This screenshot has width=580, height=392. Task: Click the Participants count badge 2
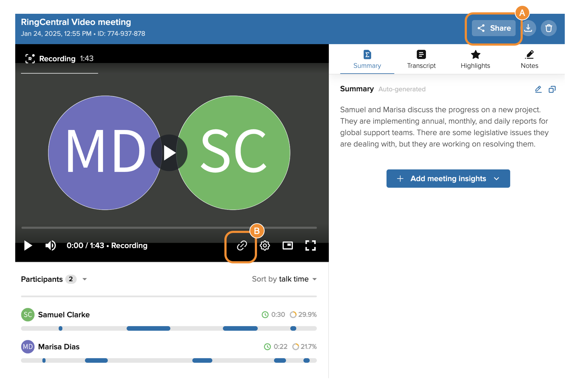(x=71, y=279)
